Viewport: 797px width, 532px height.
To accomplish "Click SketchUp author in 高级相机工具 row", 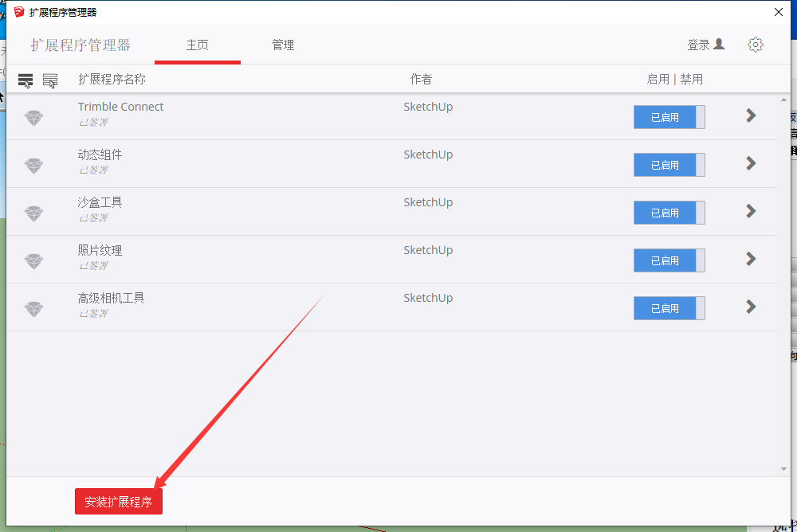I will pyautogui.click(x=428, y=298).
